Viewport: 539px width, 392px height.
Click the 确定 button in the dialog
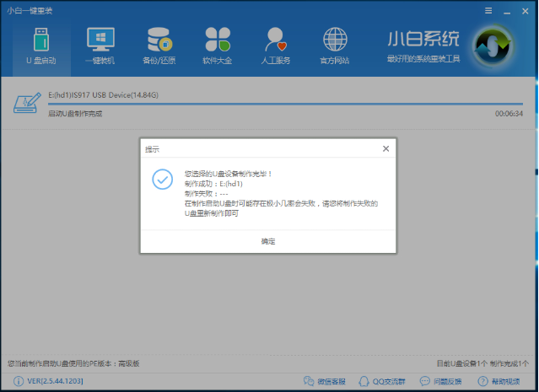point(267,241)
